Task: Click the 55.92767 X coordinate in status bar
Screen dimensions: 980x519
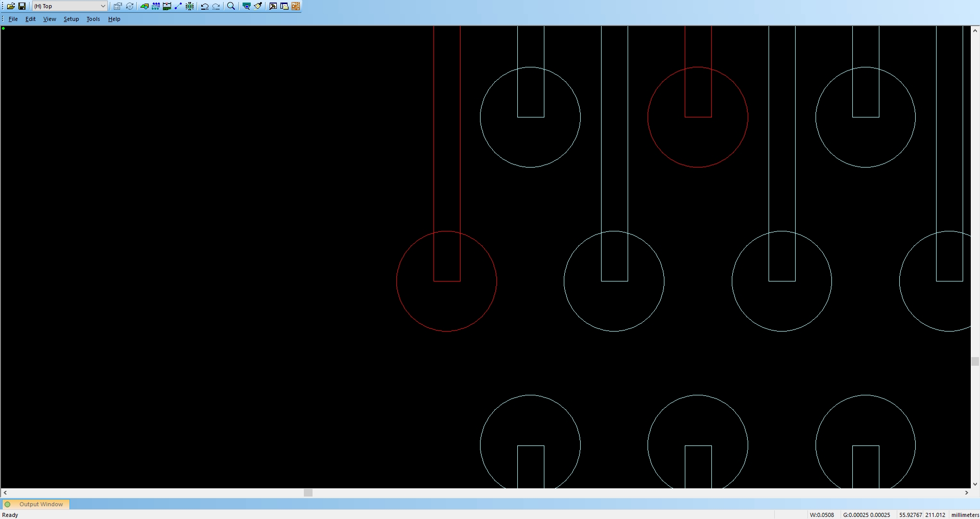Action: tap(911, 515)
